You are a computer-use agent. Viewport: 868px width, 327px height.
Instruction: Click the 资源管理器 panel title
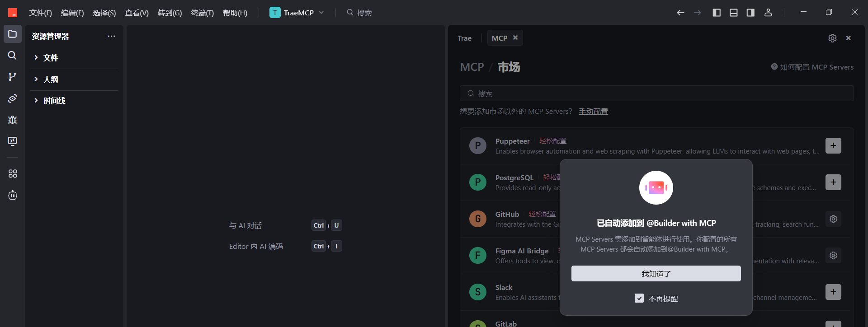(x=51, y=36)
